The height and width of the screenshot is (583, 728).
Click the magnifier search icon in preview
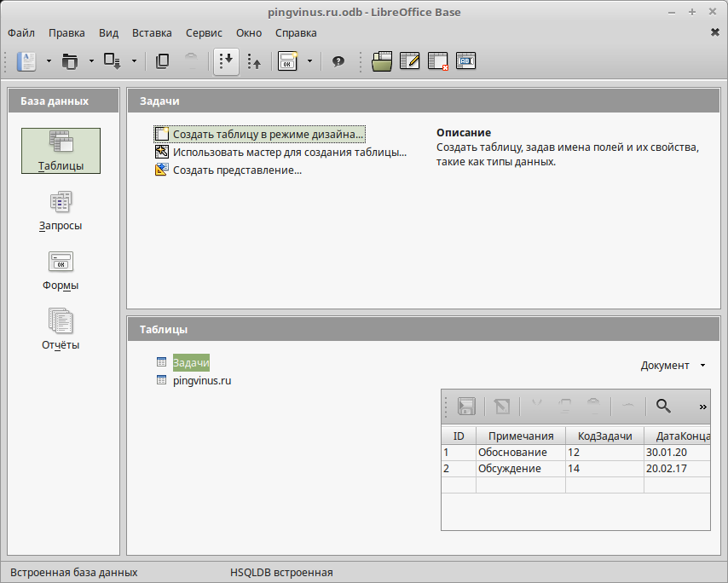[663, 407]
